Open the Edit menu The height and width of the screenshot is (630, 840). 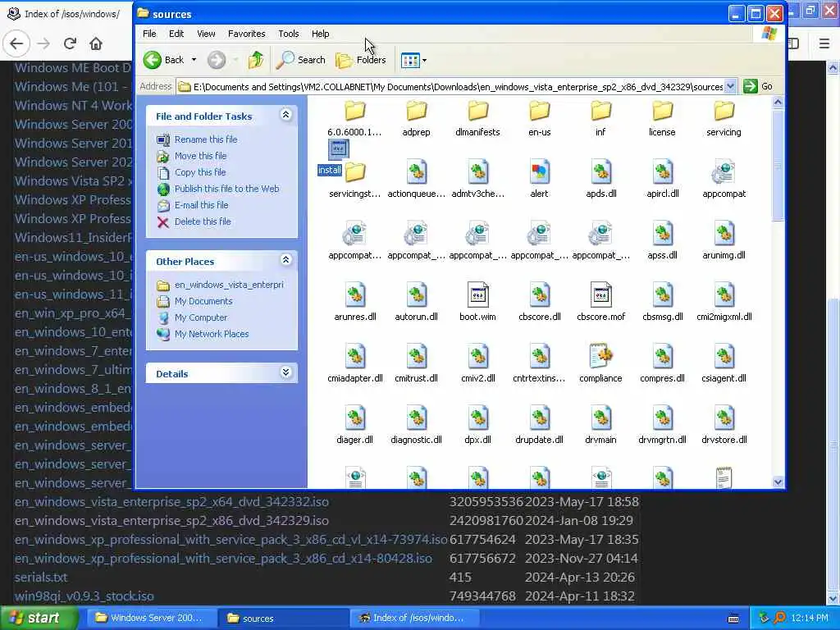tap(176, 34)
